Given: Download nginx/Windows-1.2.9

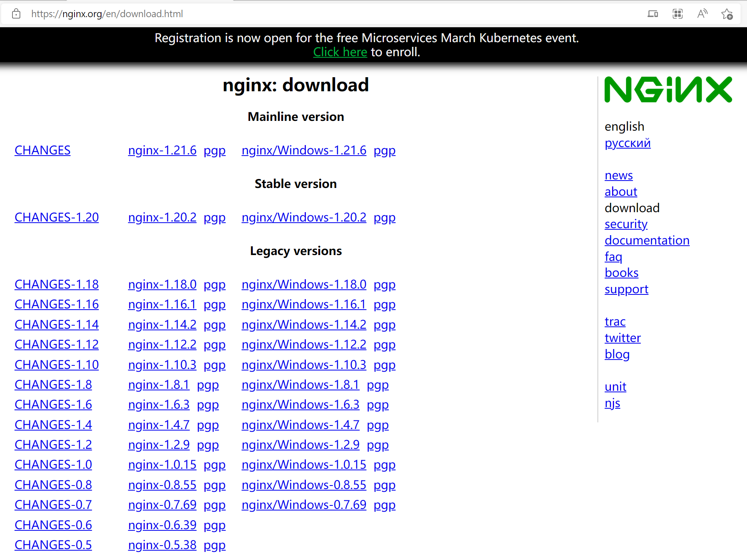Looking at the screenshot, I should tap(300, 445).
